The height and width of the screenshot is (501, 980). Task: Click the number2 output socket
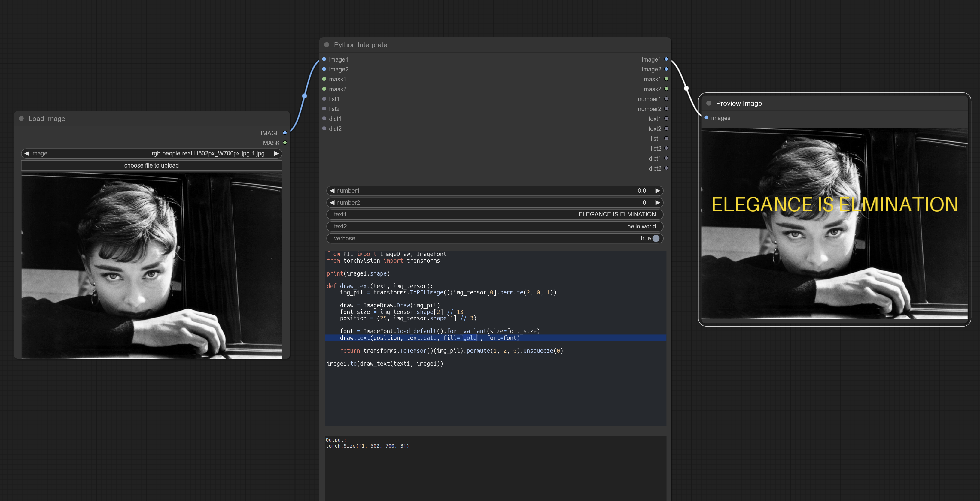click(666, 109)
